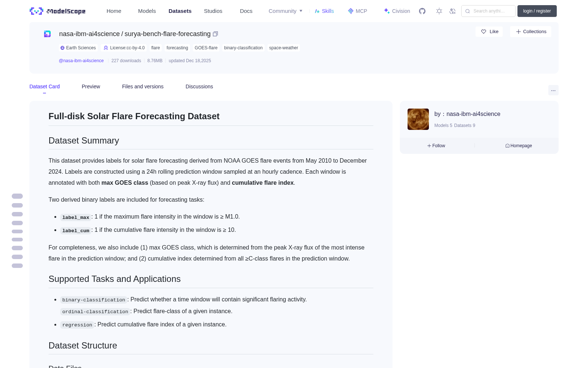Like this dataset with the heart button

[x=489, y=32]
